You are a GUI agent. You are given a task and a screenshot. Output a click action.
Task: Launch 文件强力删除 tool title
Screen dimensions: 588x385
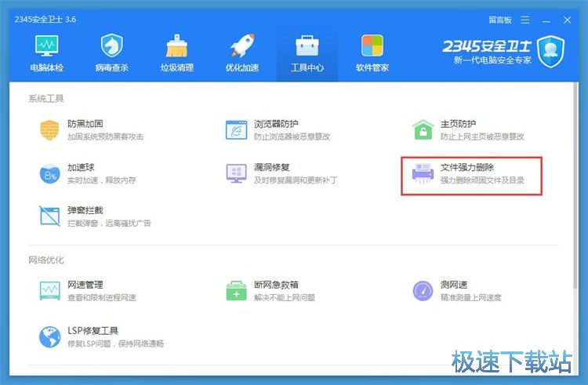(467, 167)
